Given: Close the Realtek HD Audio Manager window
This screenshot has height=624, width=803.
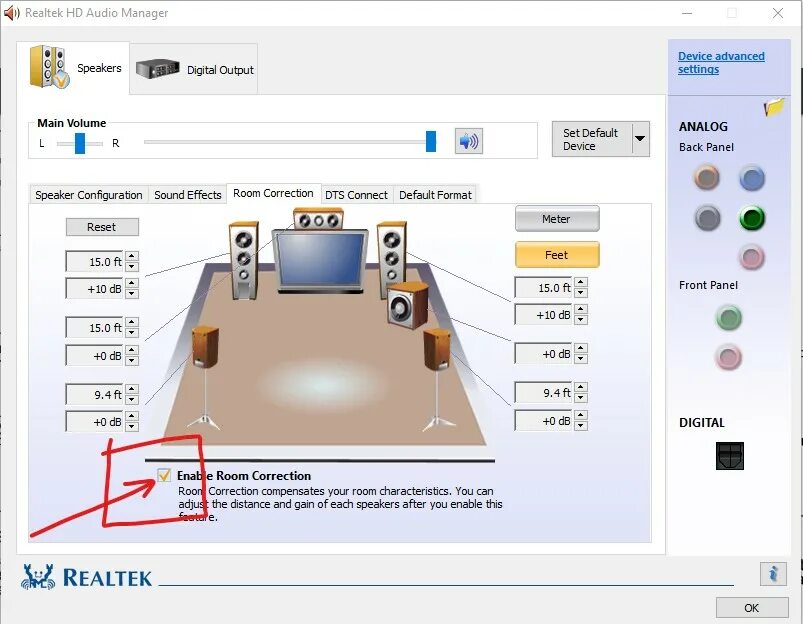Looking at the screenshot, I should coord(778,13).
